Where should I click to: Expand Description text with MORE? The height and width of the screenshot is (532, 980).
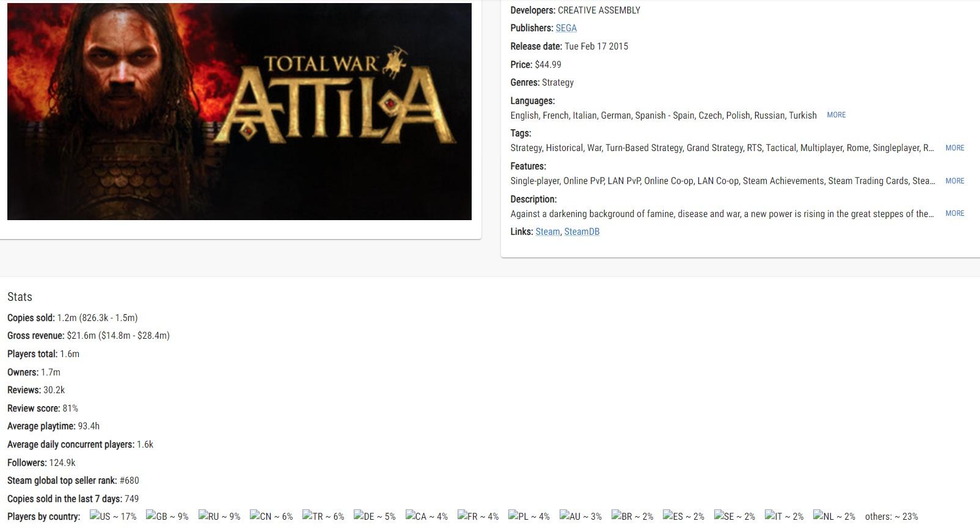(955, 213)
